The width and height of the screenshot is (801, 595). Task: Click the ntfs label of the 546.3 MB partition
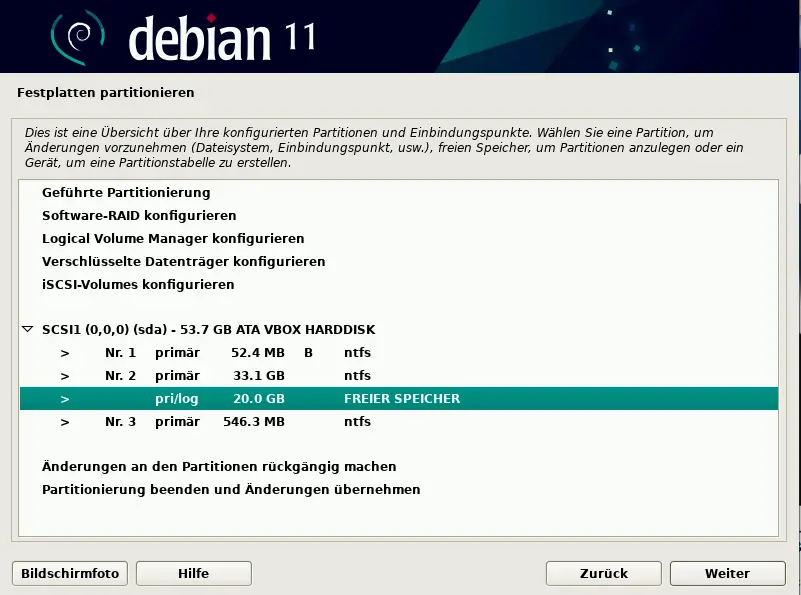point(357,422)
